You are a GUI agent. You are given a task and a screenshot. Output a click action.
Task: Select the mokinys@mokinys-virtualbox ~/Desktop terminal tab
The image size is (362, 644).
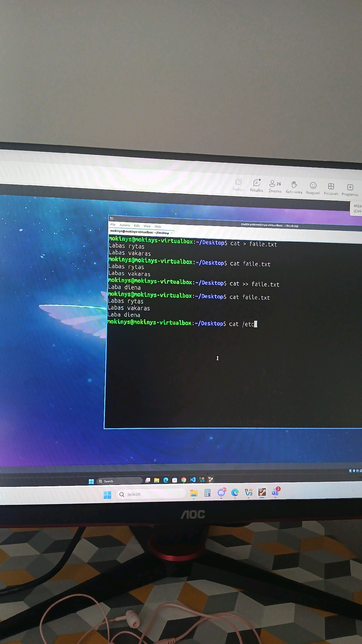[x=139, y=232]
